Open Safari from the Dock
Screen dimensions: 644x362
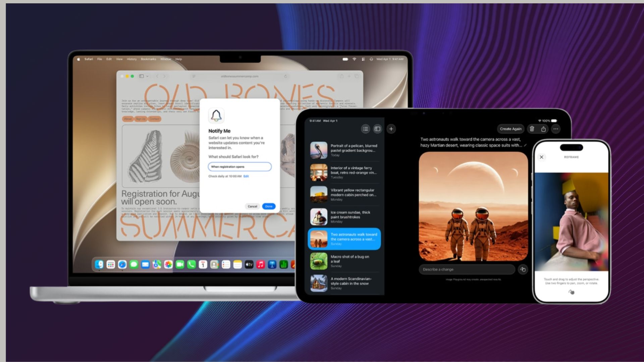click(122, 264)
